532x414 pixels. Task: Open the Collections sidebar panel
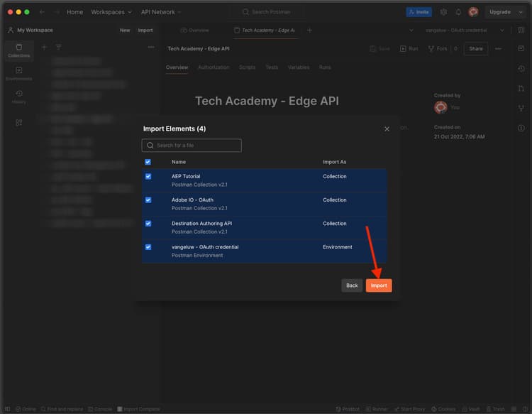[x=19, y=50]
